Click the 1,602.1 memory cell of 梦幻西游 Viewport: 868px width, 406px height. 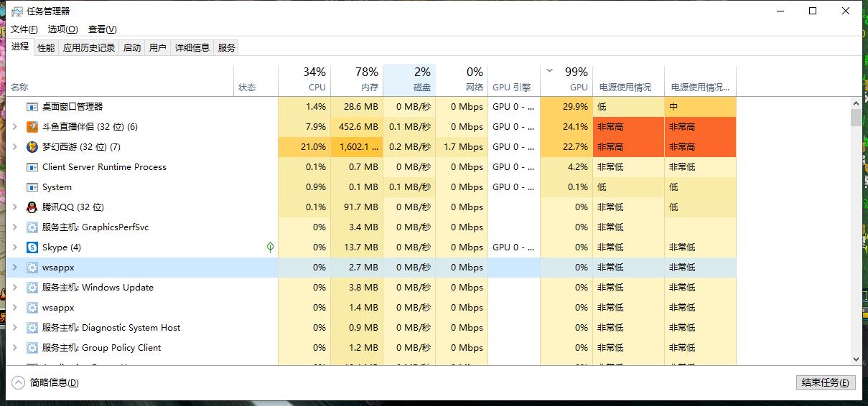[357, 146]
